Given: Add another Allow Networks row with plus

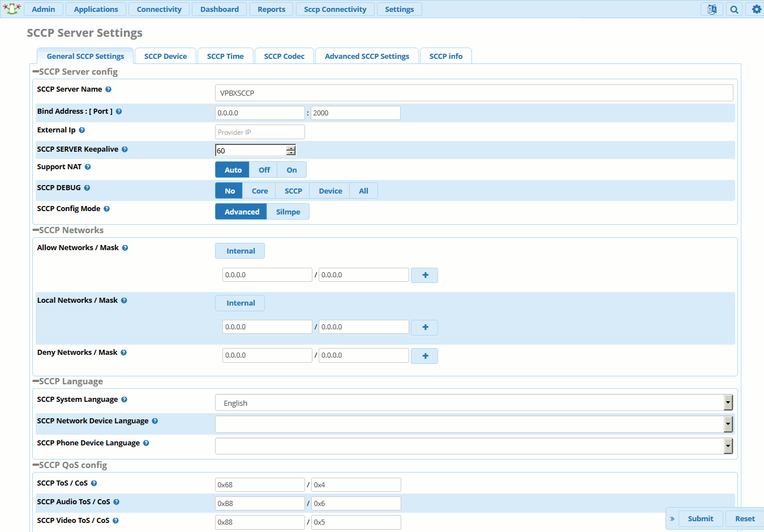Looking at the screenshot, I should pyautogui.click(x=424, y=275).
